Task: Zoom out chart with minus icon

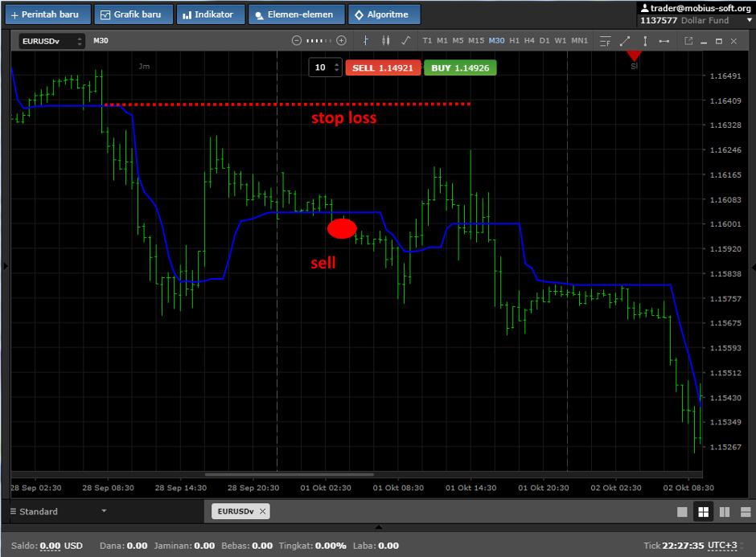Action: coord(297,41)
